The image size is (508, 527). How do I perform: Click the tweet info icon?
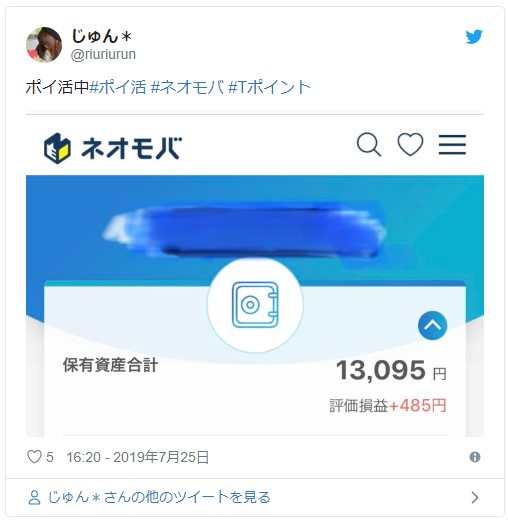pos(475,457)
